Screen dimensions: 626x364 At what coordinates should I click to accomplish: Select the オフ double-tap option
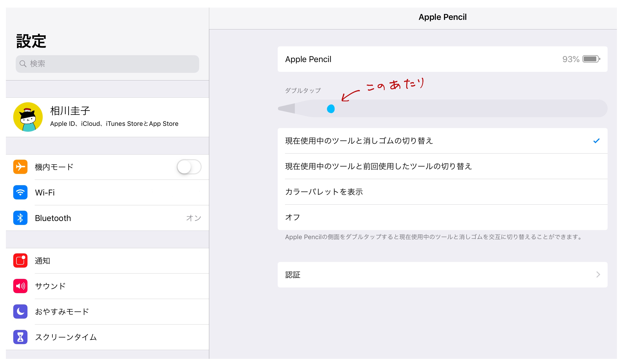tap(443, 217)
